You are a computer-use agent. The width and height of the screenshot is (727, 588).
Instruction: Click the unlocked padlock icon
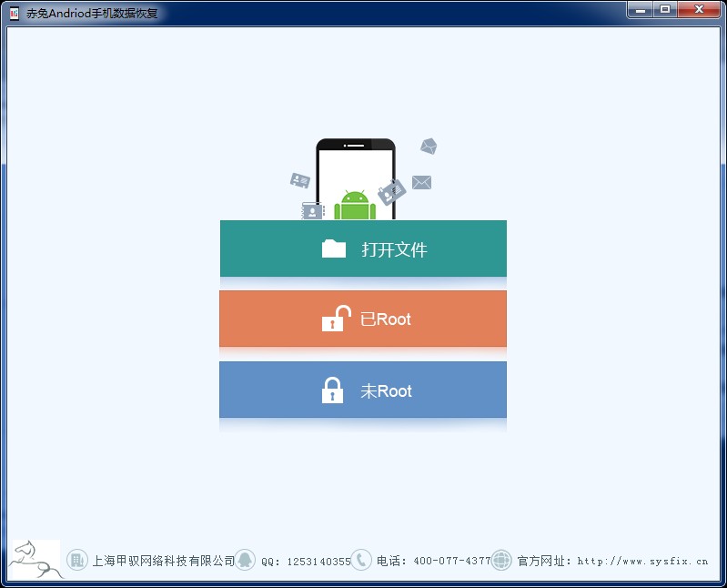click(x=336, y=319)
